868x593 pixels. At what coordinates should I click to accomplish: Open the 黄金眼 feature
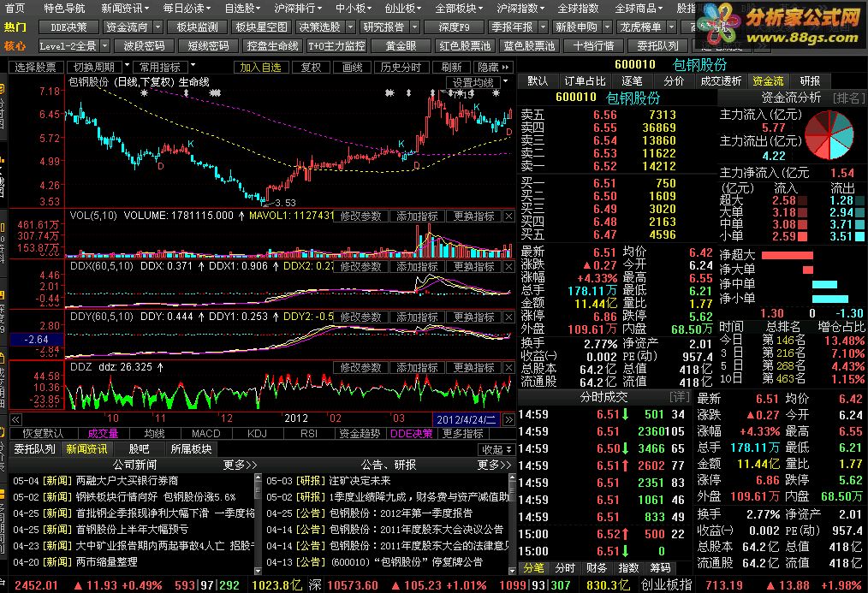point(401,45)
